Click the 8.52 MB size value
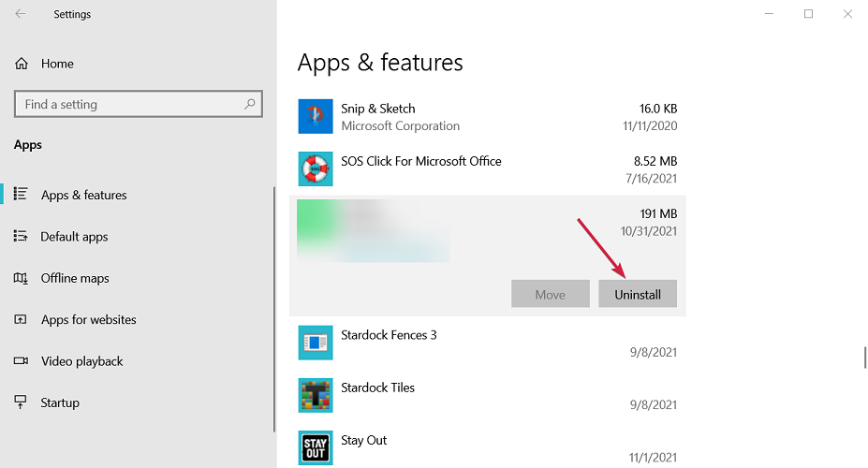The image size is (868, 468). [x=655, y=161]
